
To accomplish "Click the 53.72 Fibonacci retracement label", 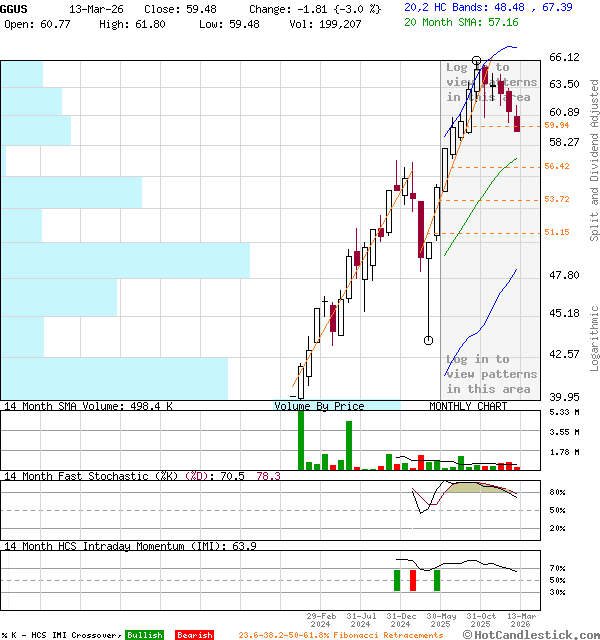I will point(557,199).
